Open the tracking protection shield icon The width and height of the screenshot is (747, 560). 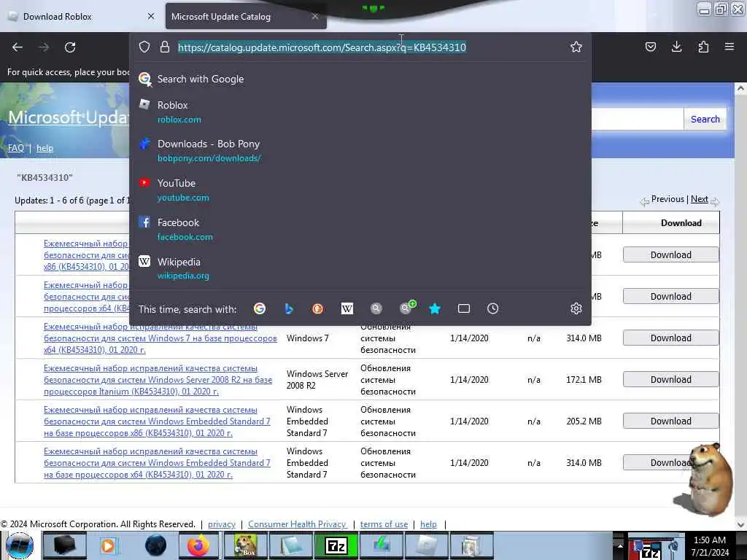[x=144, y=47]
